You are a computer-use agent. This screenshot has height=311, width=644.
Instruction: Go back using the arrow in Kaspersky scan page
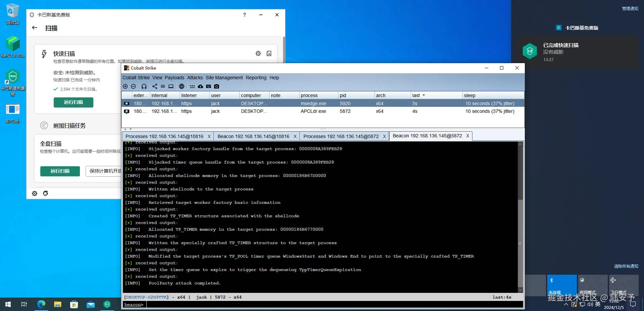(x=35, y=28)
